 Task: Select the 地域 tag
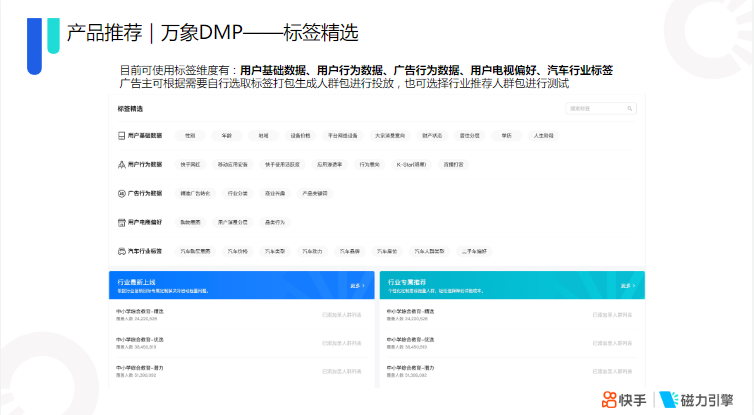point(264,136)
